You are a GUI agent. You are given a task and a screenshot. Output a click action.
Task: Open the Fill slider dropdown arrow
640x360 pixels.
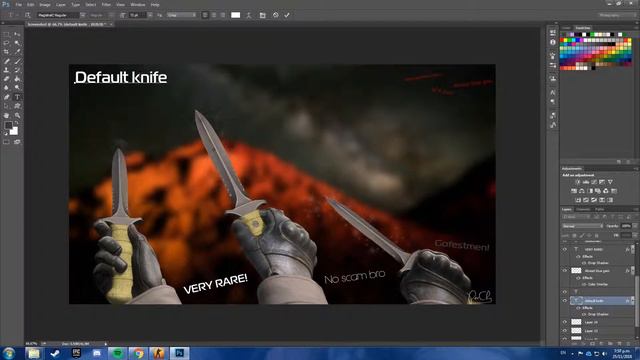click(x=635, y=236)
